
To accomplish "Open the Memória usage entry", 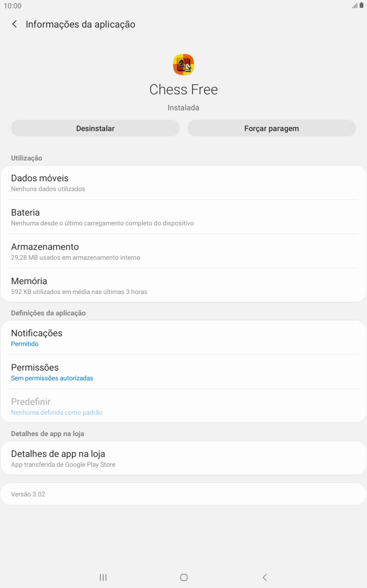I will coord(183,286).
